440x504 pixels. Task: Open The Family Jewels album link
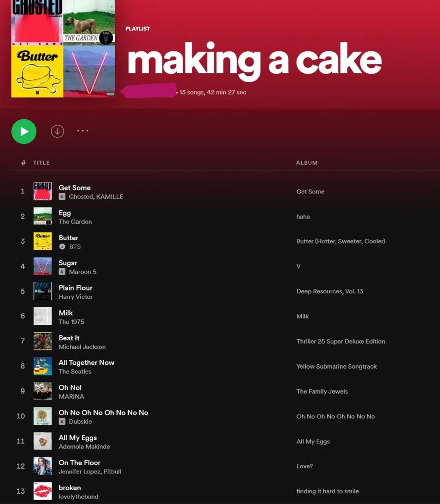click(x=322, y=391)
